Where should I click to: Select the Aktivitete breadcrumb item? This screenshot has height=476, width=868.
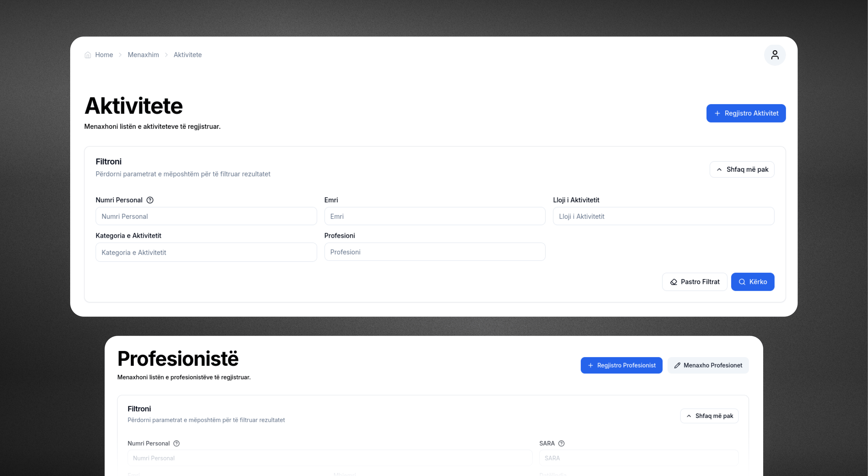pos(188,55)
